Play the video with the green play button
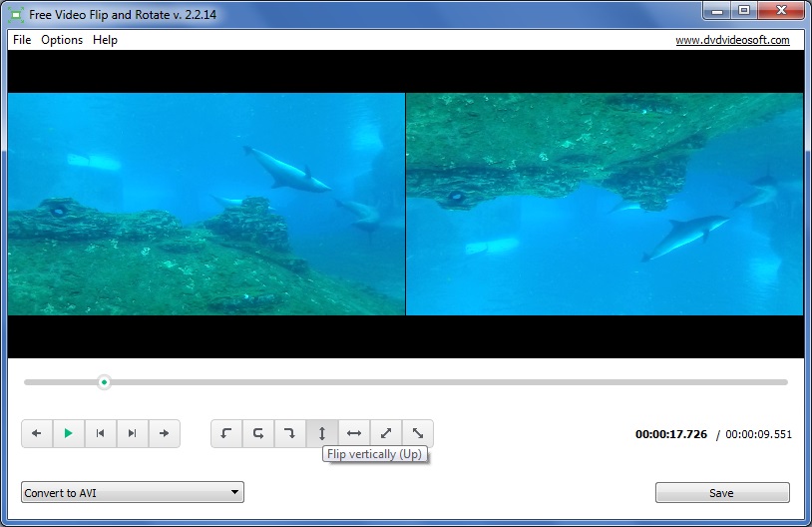This screenshot has height=527, width=812. click(69, 433)
